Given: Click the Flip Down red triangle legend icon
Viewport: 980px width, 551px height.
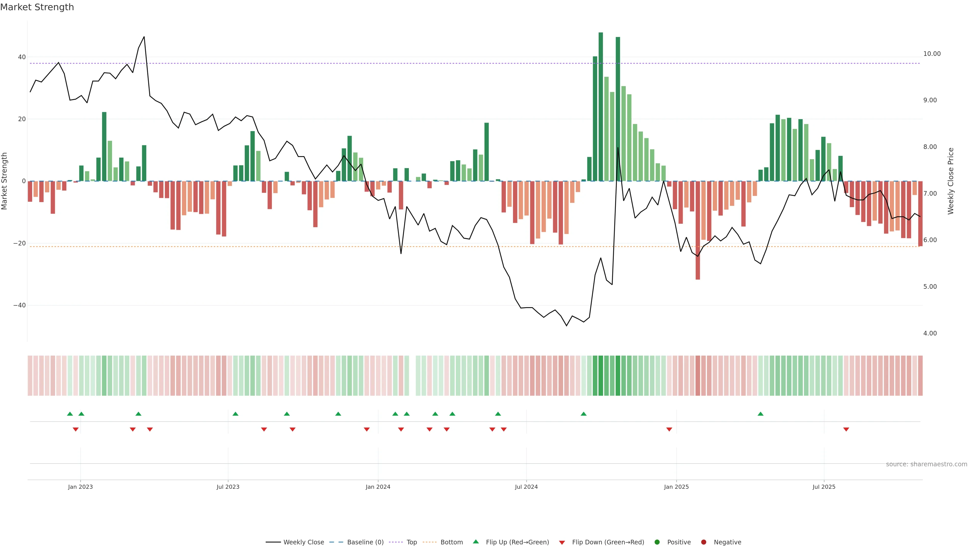Looking at the screenshot, I should tap(562, 542).
